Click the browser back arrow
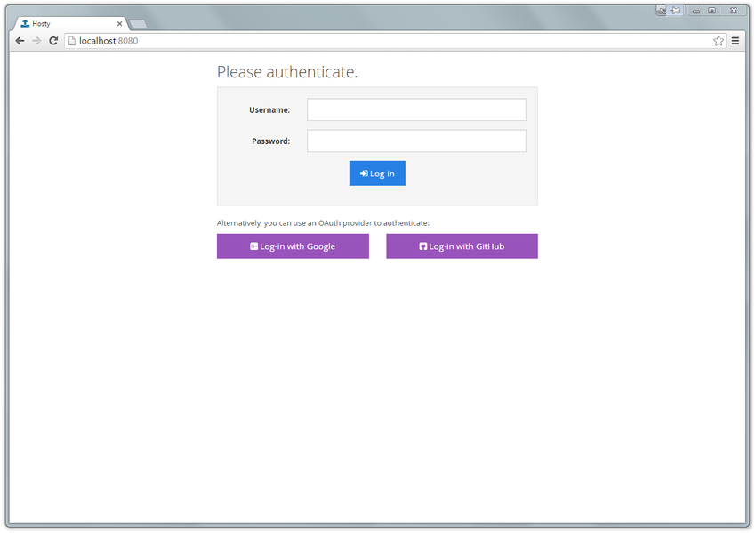 20,41
